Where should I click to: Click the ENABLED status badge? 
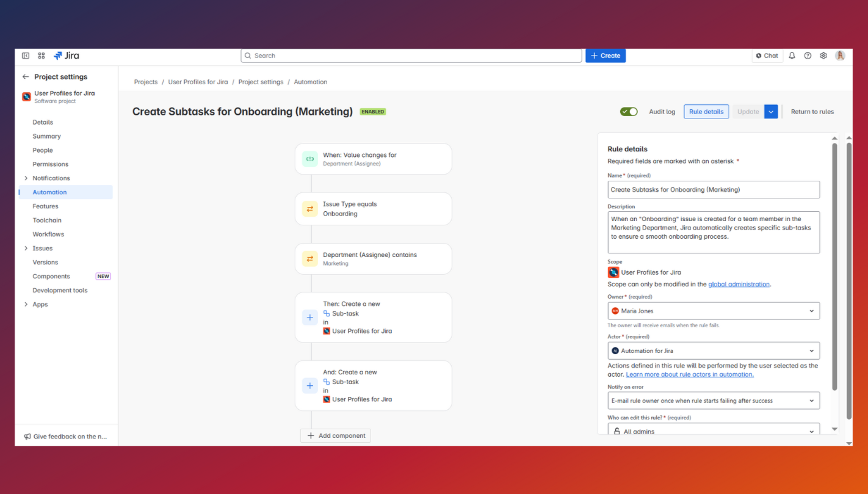[x=373, y=112]
